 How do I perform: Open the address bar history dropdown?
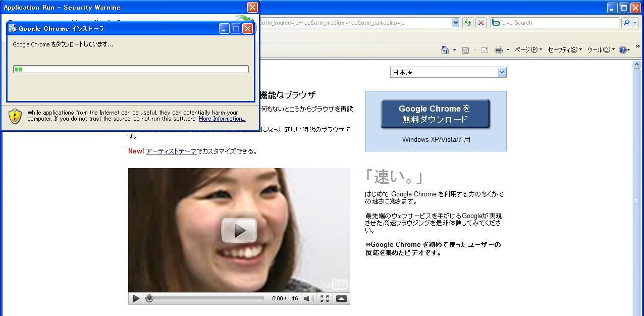(x=456, y=23)
